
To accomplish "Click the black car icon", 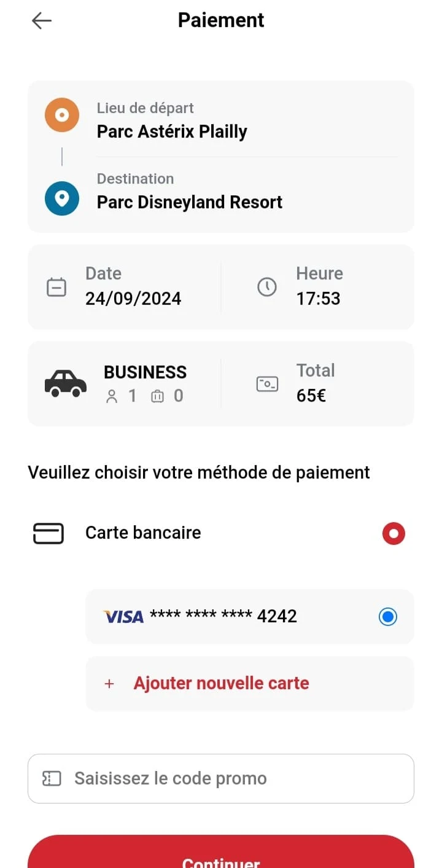I will 66,383.
